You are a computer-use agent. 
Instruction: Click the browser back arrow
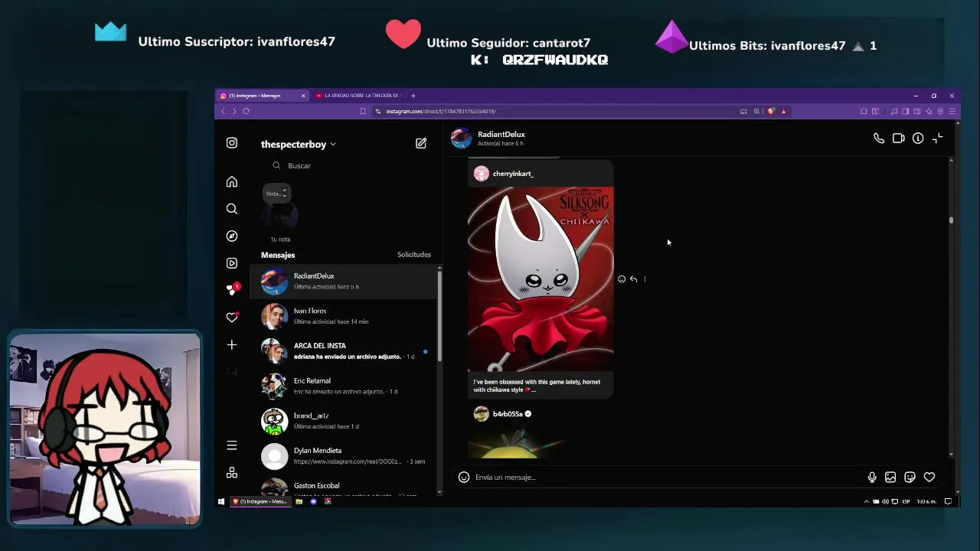(x=223, y=112)
